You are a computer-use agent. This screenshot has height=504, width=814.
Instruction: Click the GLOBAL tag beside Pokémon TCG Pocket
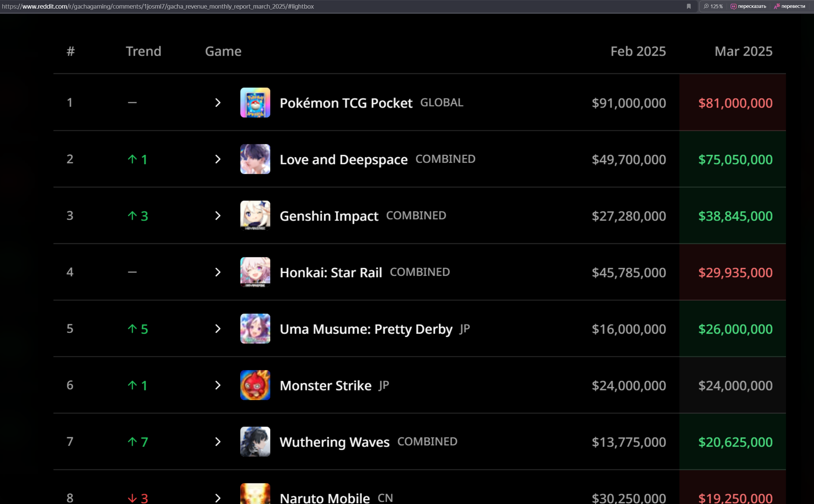tap(442, 102)
